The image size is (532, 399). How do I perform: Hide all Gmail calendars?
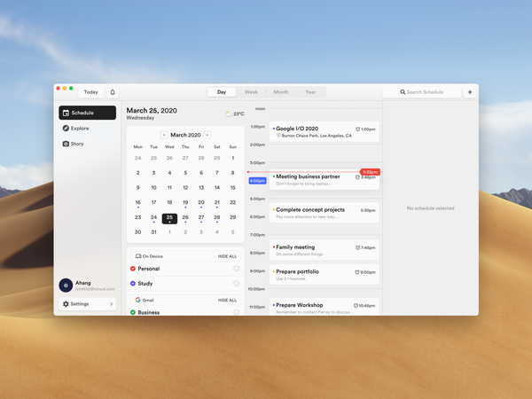(x=227, y=301)
